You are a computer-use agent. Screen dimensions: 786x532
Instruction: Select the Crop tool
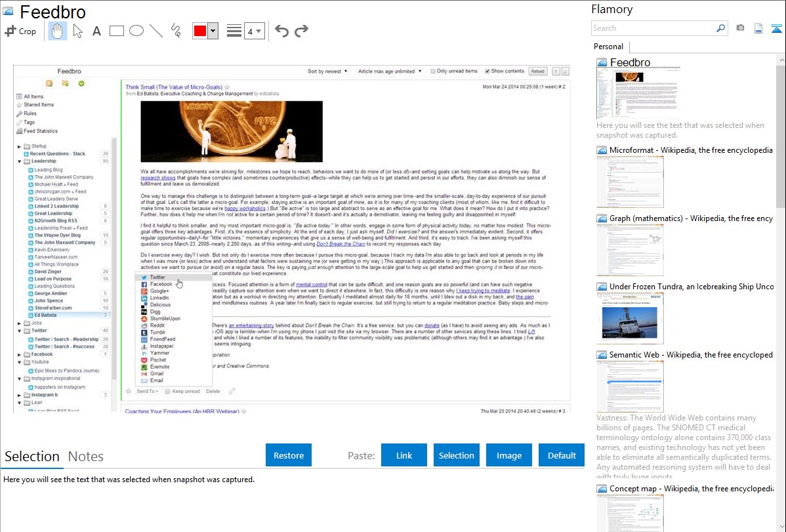pos(20,31)
